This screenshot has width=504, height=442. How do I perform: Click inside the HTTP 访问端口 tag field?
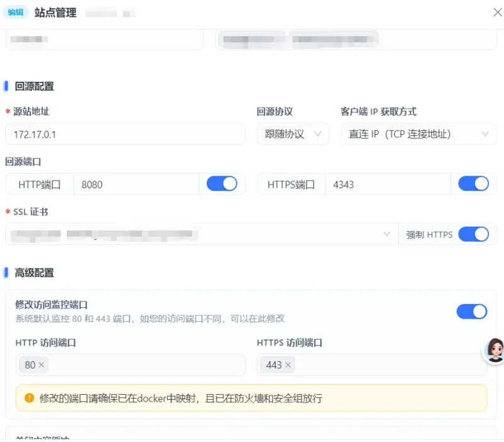click(130, 365)
